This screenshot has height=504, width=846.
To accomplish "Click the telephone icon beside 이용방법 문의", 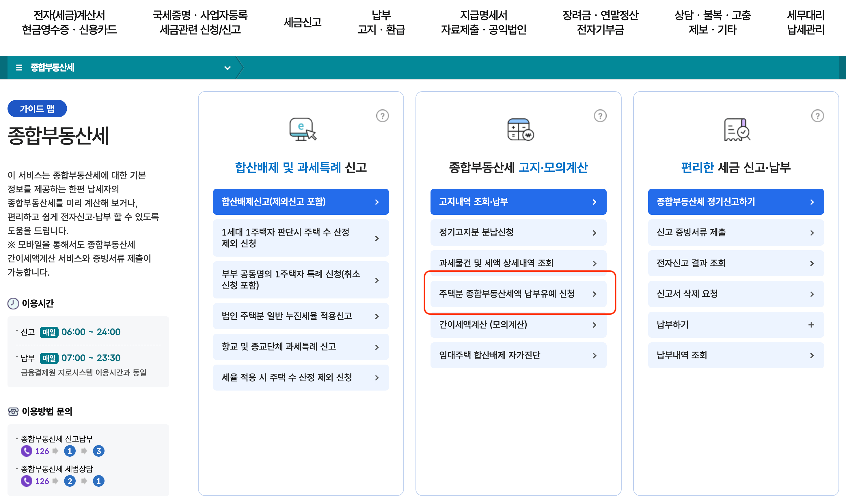I will [13, 412].
